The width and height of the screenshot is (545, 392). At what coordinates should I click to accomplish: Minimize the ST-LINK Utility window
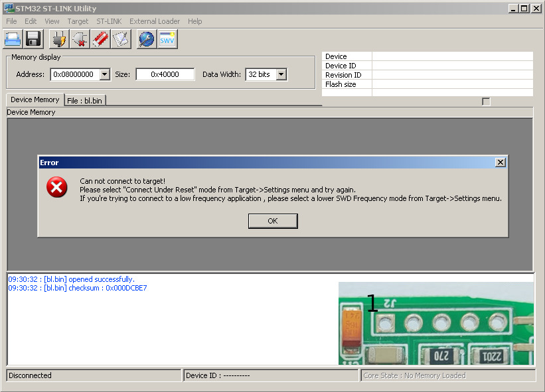(x=513, y=9)
